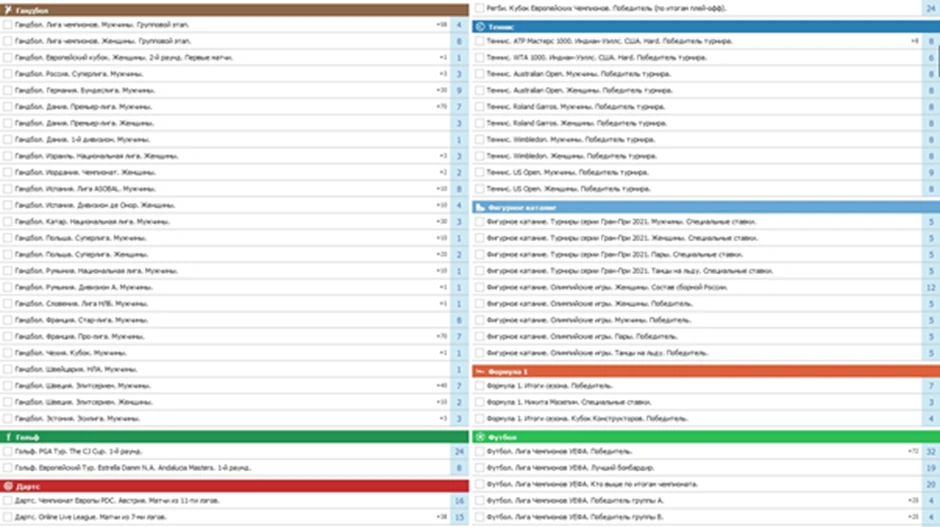
Task: Click the soccer ball icon in Футбол header
Action: pos(480,437)
